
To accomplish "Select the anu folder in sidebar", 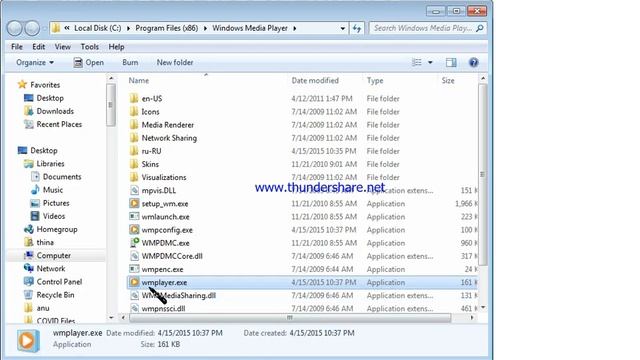I will click(x=43, y=308).
